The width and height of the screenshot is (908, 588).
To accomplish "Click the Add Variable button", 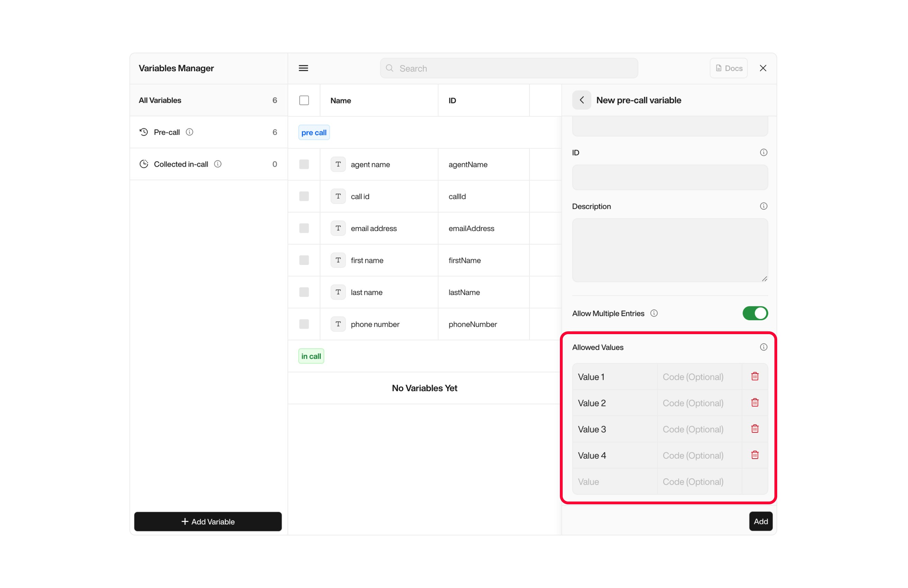I will 208,521.
